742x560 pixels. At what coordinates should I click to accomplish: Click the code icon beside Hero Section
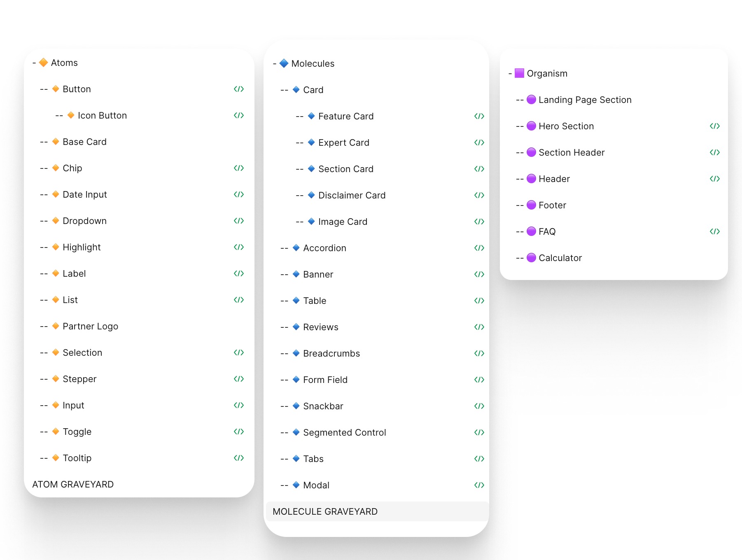[715, 126]
